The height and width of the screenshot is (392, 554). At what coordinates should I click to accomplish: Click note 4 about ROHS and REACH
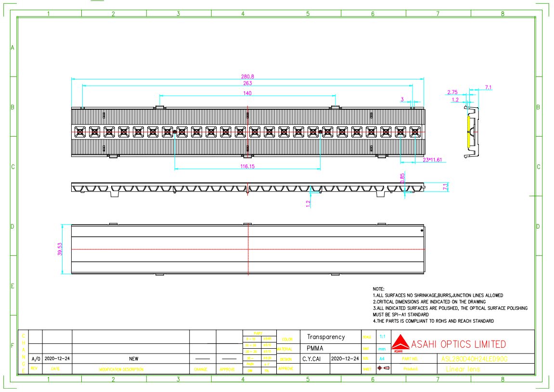[x=433, y=321]
